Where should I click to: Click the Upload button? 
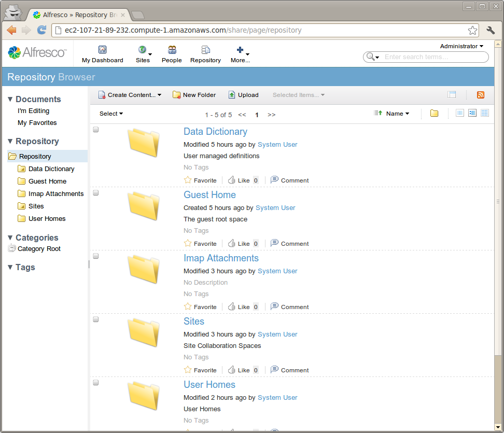243,95
